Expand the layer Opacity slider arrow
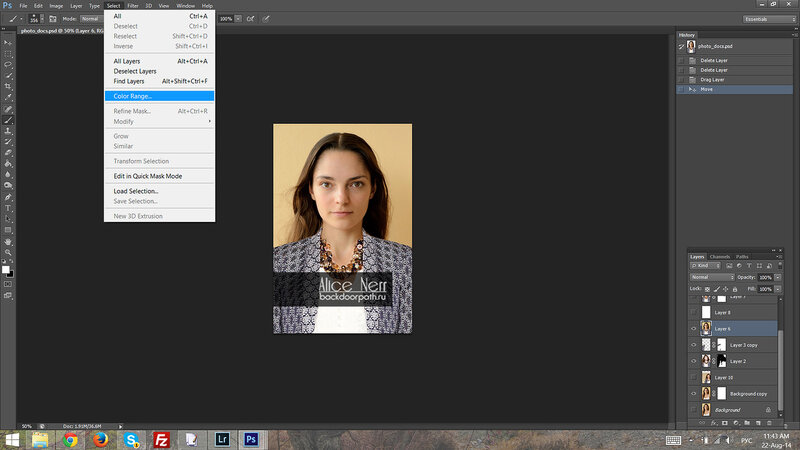The image size is (800, 450). point(779,275)
